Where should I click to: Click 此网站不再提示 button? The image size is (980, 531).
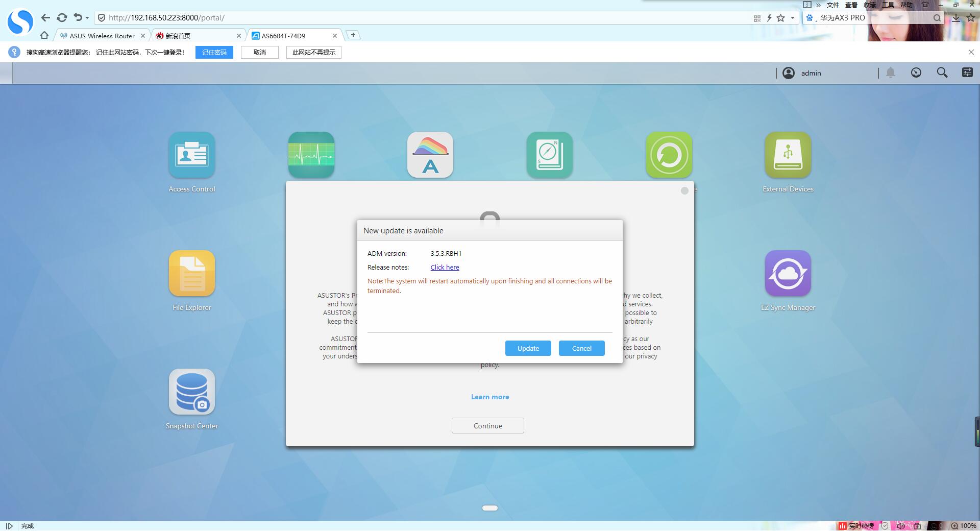(314, 52)
